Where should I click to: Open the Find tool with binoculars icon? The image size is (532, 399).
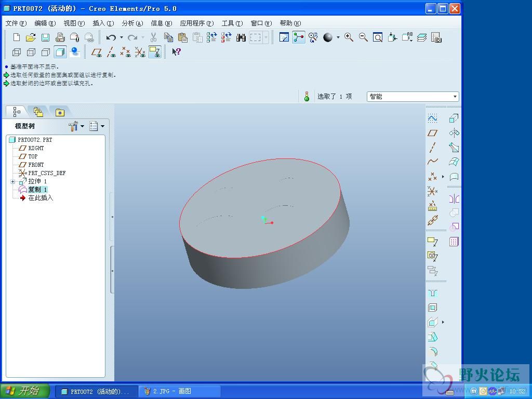pos(241,37)
